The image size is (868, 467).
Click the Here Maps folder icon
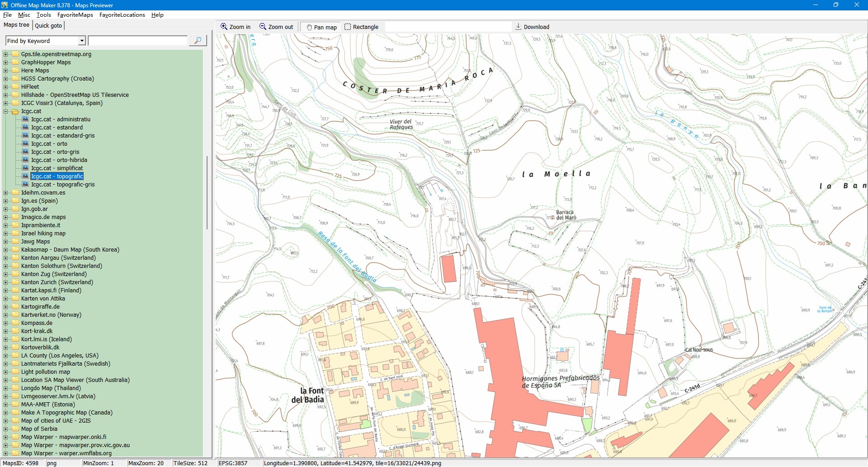[15, 71]
